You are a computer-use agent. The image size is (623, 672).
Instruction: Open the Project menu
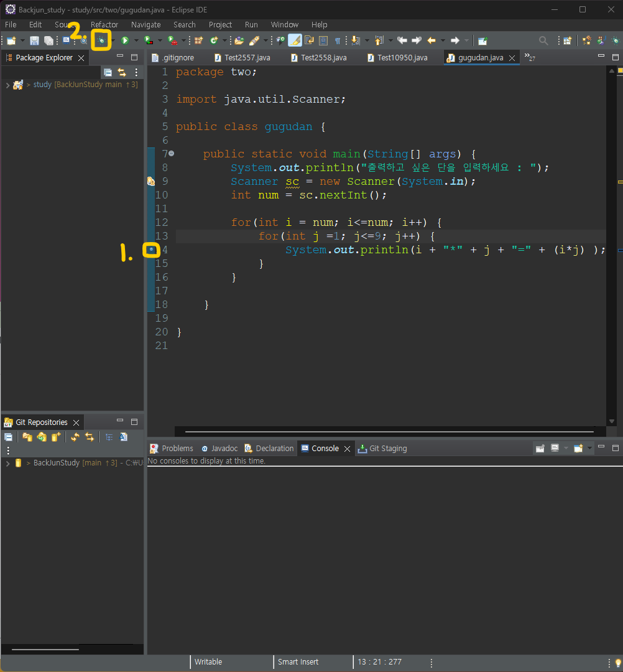220,24
